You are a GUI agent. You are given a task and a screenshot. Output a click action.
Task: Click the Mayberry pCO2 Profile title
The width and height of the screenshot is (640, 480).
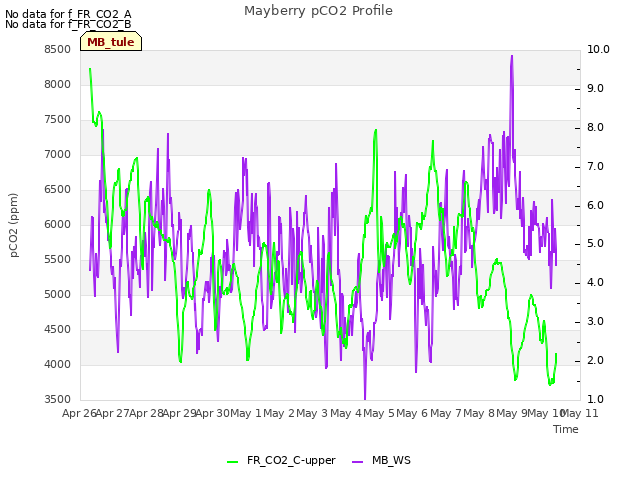point(318,11)
